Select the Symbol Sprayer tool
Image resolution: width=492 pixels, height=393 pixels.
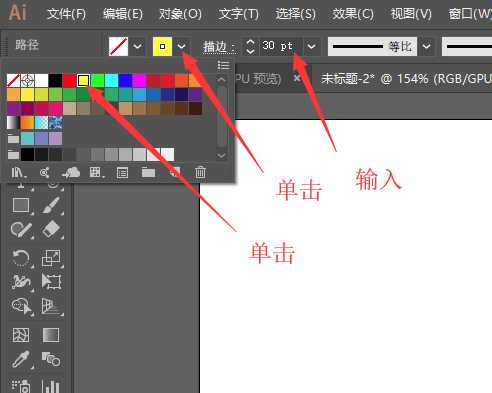(21, 386)
